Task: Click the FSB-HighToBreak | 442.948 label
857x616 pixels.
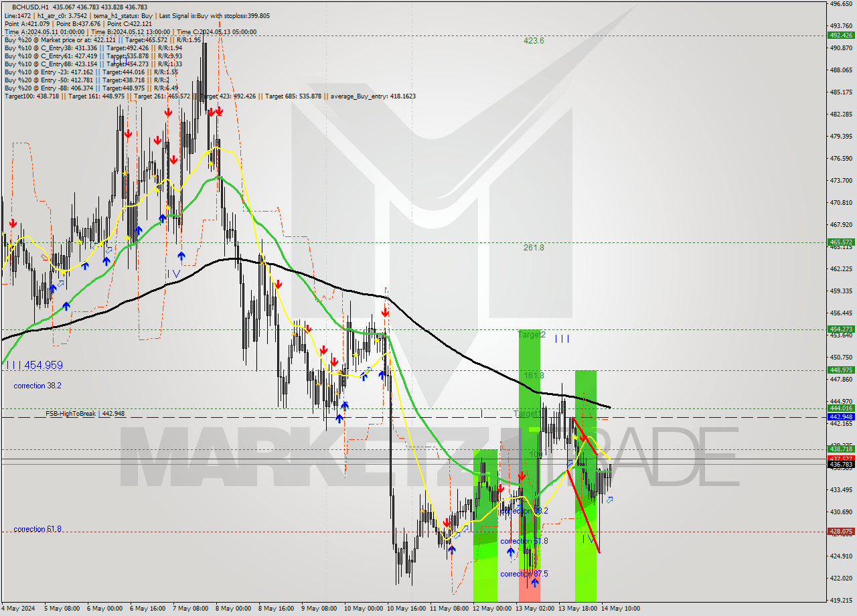Action: pos(85,414)
